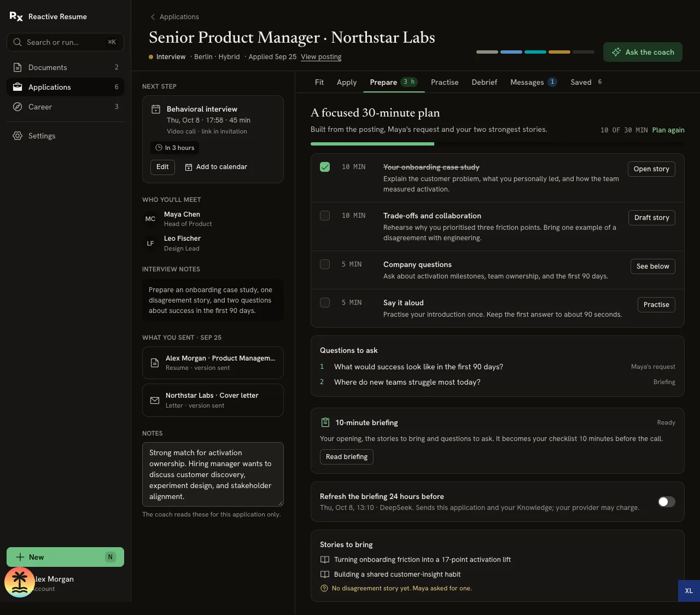The image size is (700, 615).
Task: Check the Say it aloud checkbox
Action: [325, 303]
